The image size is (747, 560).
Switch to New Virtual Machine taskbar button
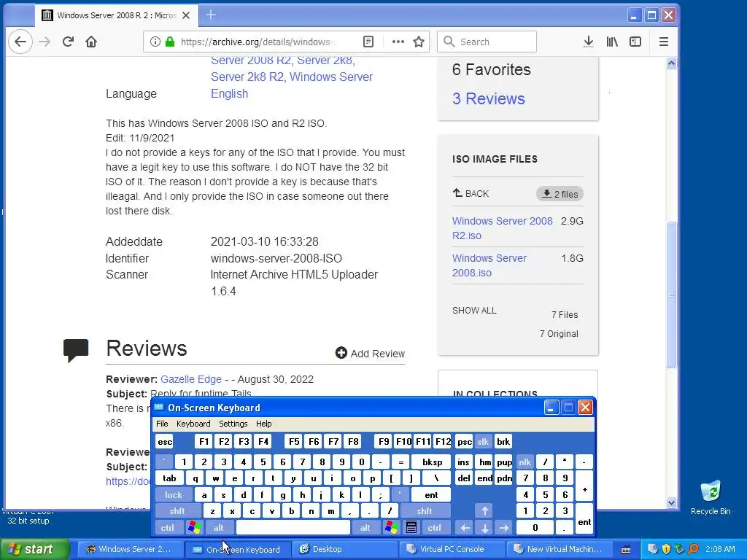point(558,549)
